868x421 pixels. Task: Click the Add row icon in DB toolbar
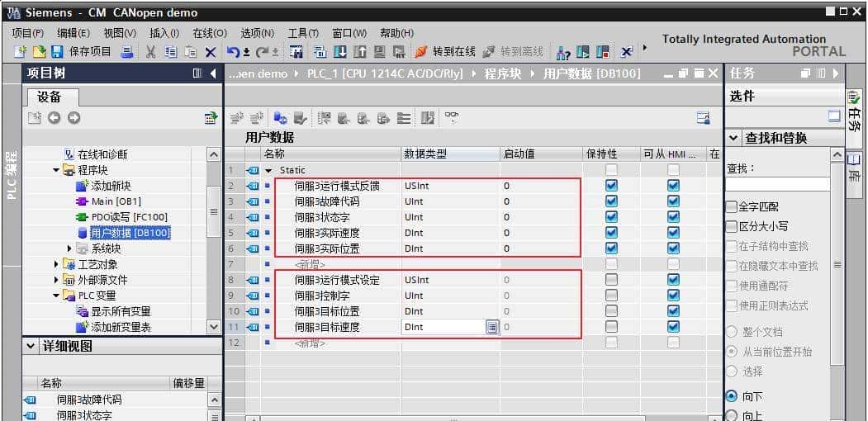click(256, 117)
